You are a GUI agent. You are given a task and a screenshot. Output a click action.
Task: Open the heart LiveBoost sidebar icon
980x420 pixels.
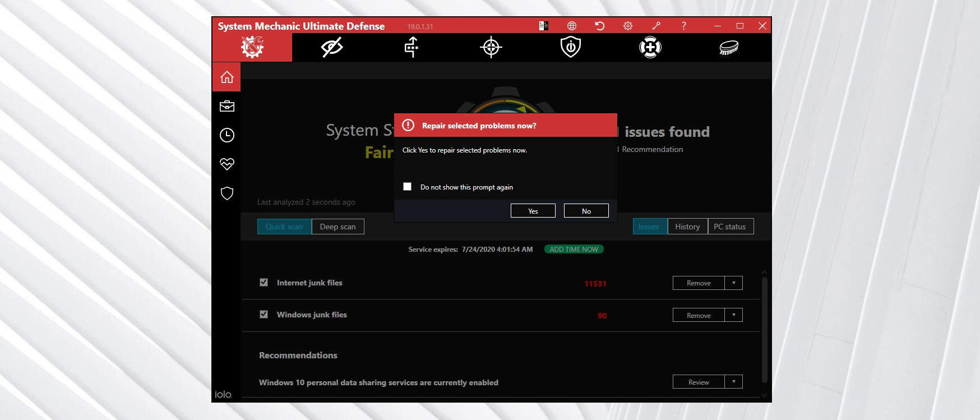pos(227,164)
